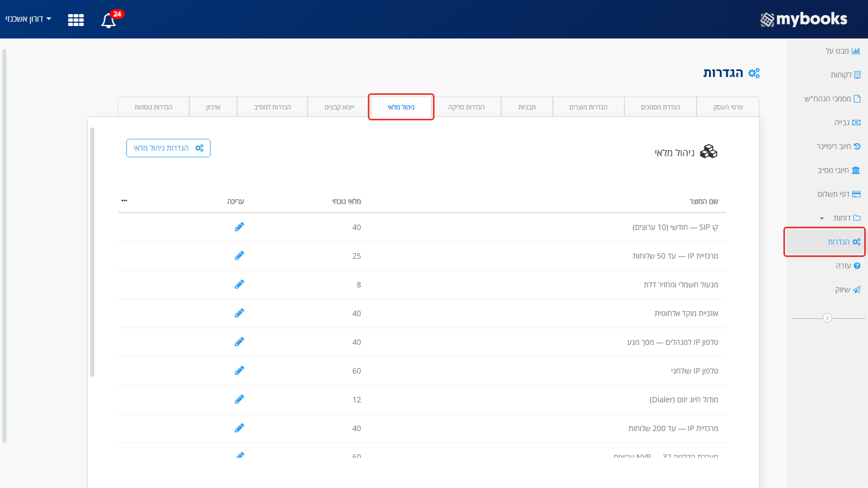Edit stock for מרכזיית IP עד 200 שלוחות
This screenshot has width=868, height=488.
[239, 428]
